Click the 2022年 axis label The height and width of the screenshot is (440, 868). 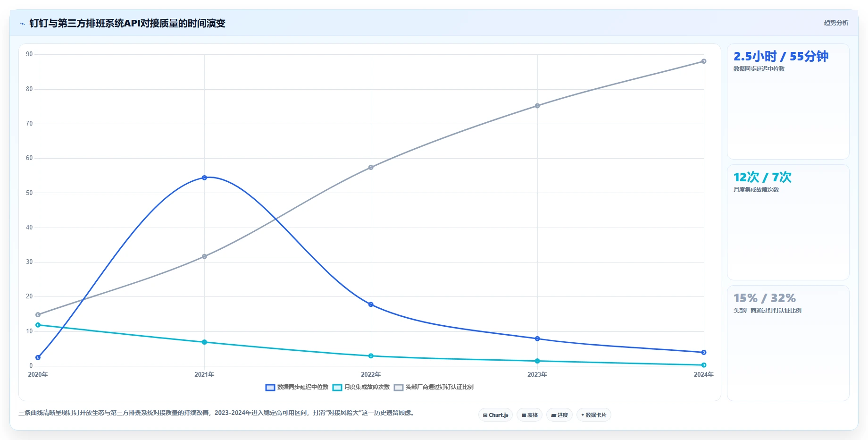371,374
